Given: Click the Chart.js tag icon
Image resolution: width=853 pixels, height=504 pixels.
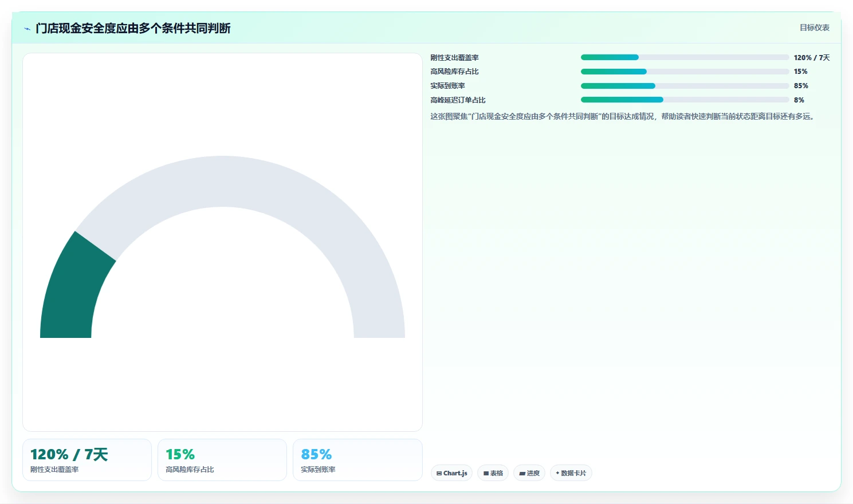Looking at the screenshot, I should pos(439,474).
